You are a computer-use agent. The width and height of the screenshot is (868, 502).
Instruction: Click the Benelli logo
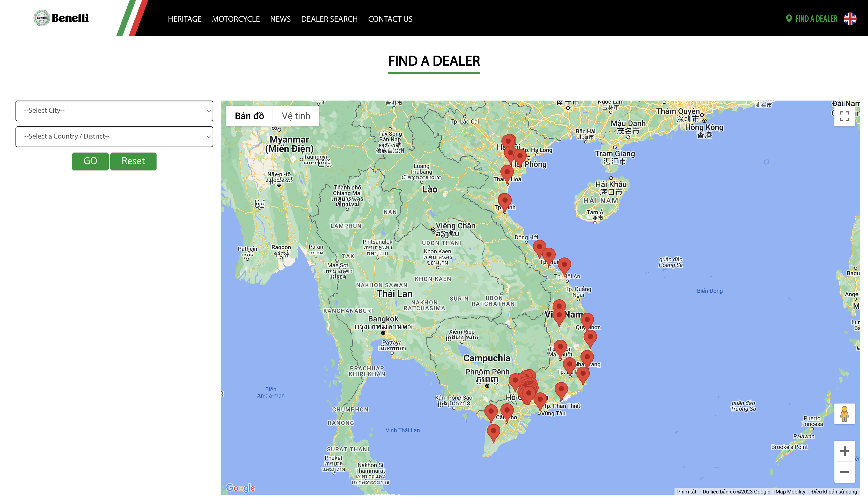(x=61, y=18)
